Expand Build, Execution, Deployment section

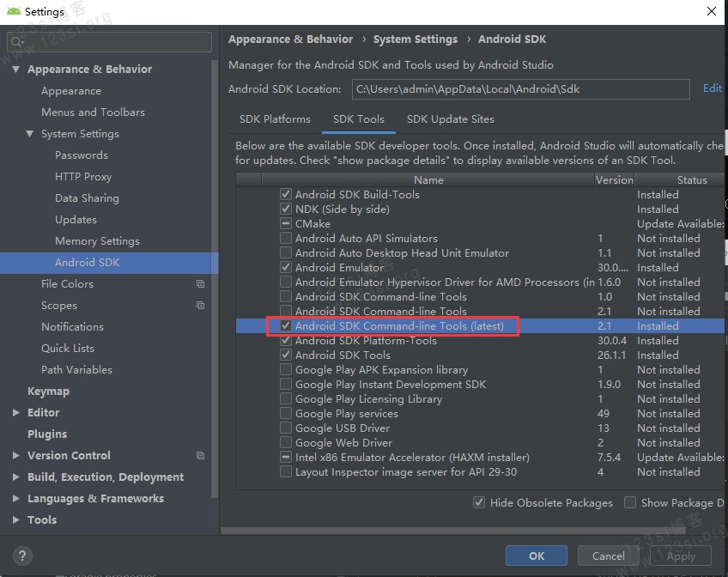(16, 477)
